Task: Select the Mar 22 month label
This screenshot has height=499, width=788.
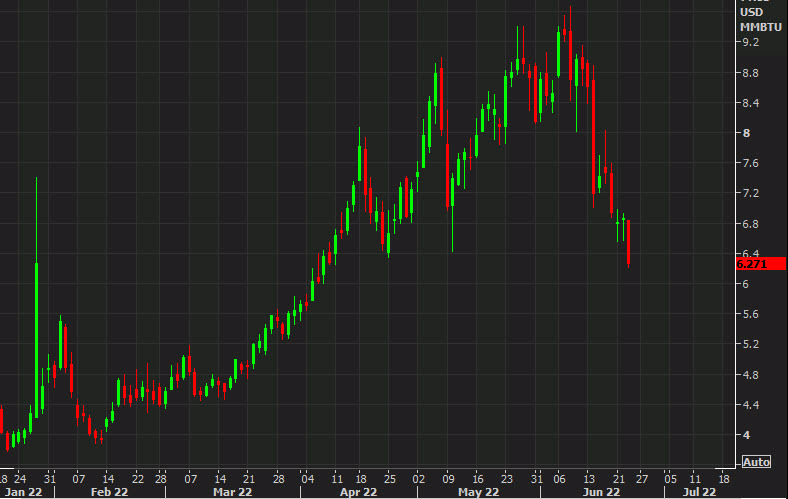Action: [x=231, y=492]
